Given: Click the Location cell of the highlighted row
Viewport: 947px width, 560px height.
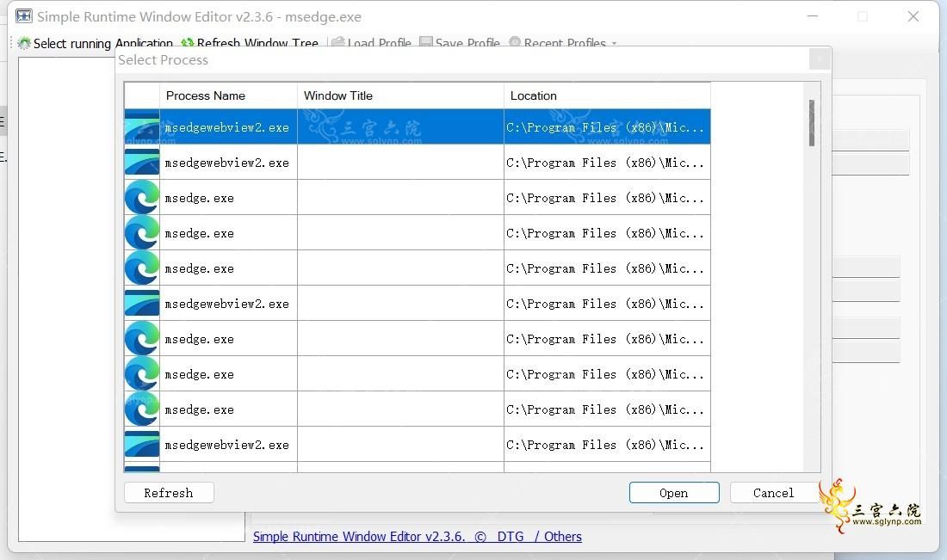Looking at the screenshot, I should [607, 126].
